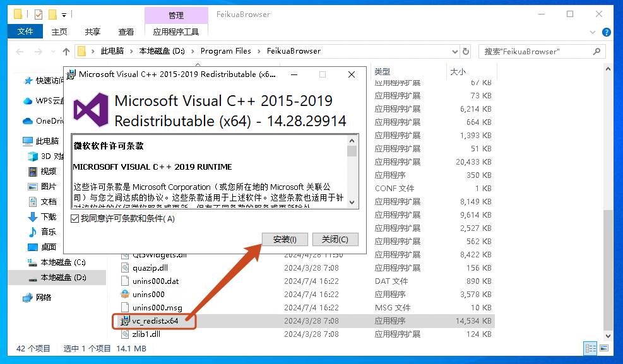
Task: Open the blue help question mark icon
Action: click(607, 32)
